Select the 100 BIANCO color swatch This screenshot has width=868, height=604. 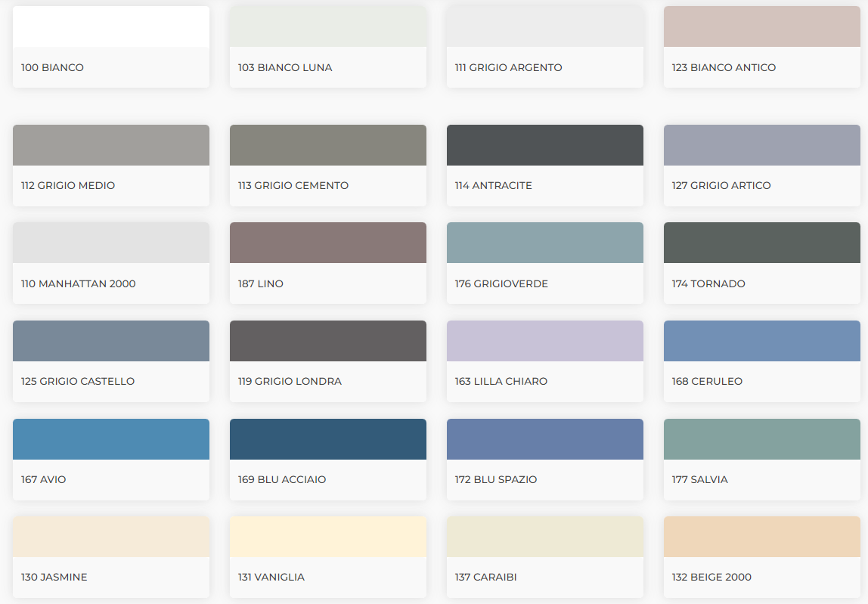(x=110, y=47)
